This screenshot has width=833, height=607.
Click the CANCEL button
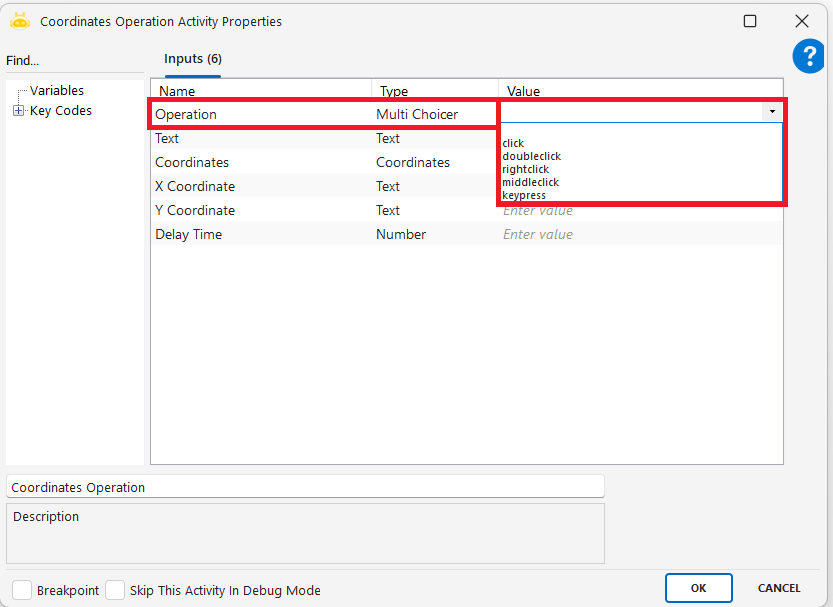click(x=778, y=588)
